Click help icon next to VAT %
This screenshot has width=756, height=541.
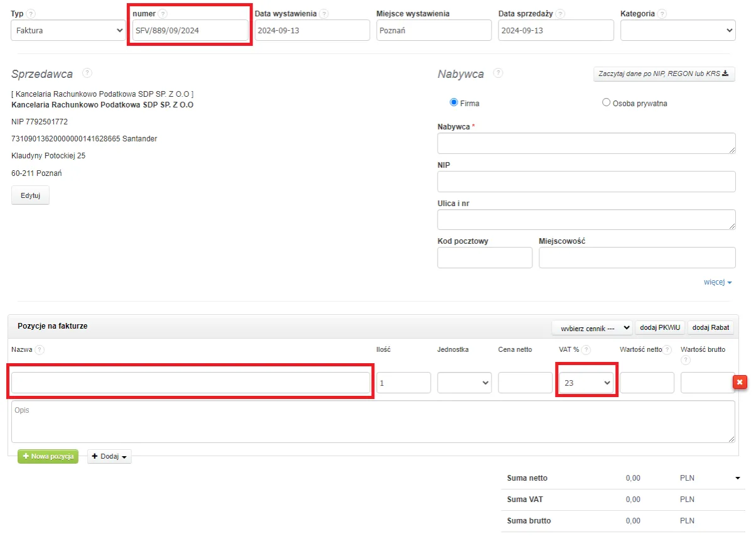click(586, 350)
